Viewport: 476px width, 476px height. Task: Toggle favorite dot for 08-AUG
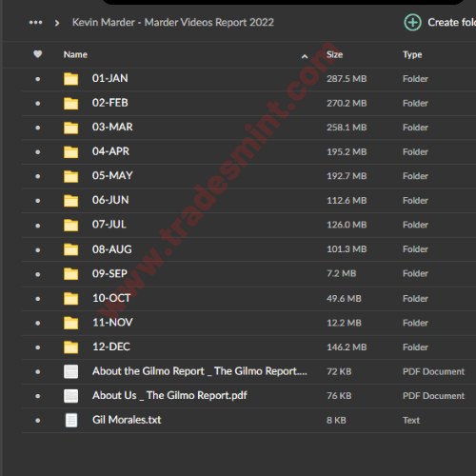[x=38, y=249]
